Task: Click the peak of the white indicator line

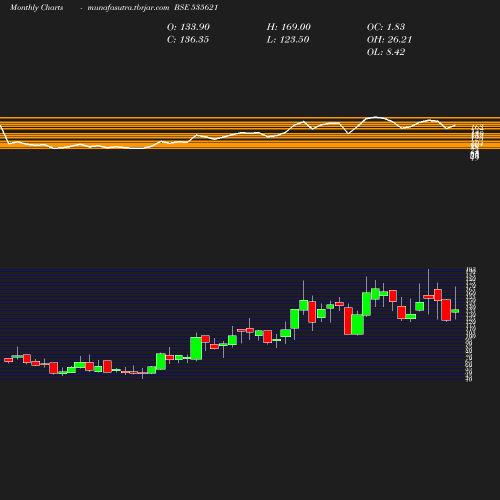Action: tap(376, 117)
